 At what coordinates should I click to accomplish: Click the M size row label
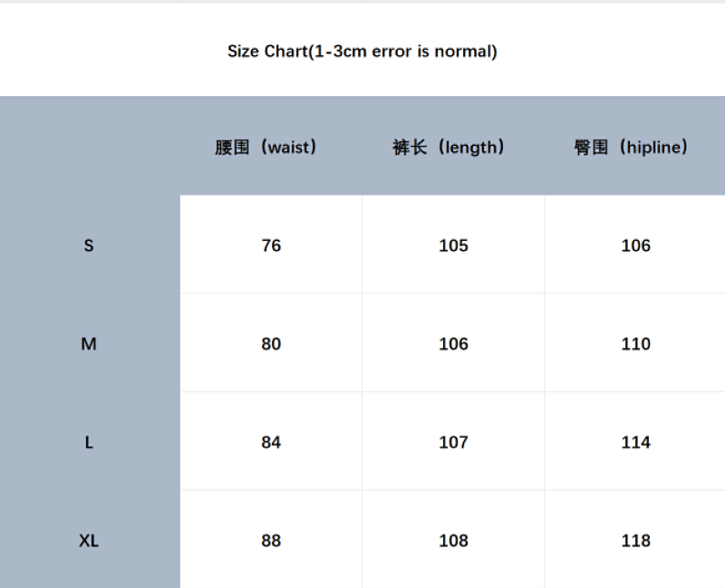(90, 343)
